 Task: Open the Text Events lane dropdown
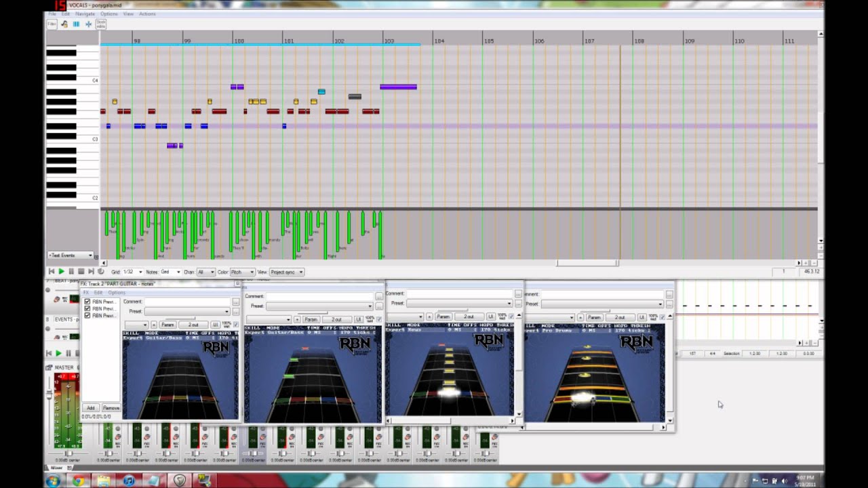[71, 255]
